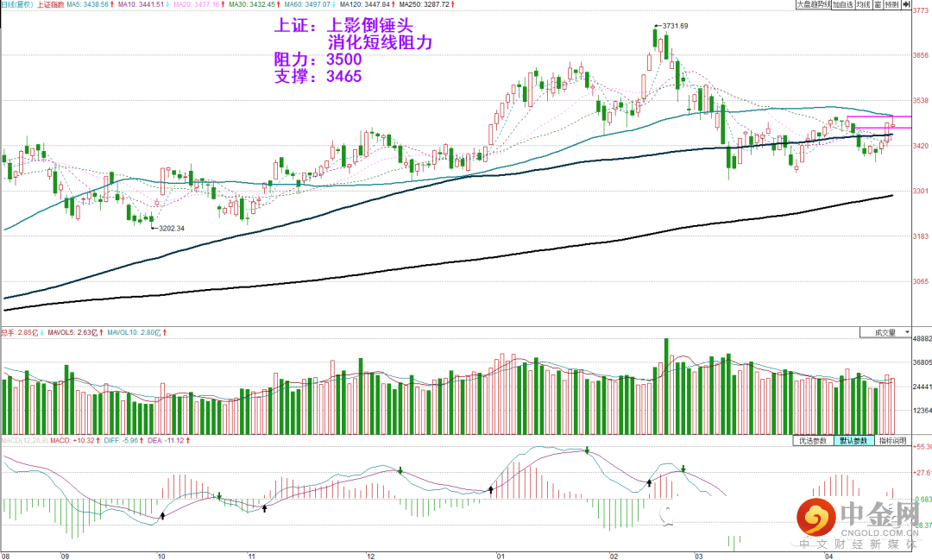Click the MACD(12,26,9) indicator label
The height and width of the screenshot is (560, 932).
pyautogui.click(x=24, y=441)
